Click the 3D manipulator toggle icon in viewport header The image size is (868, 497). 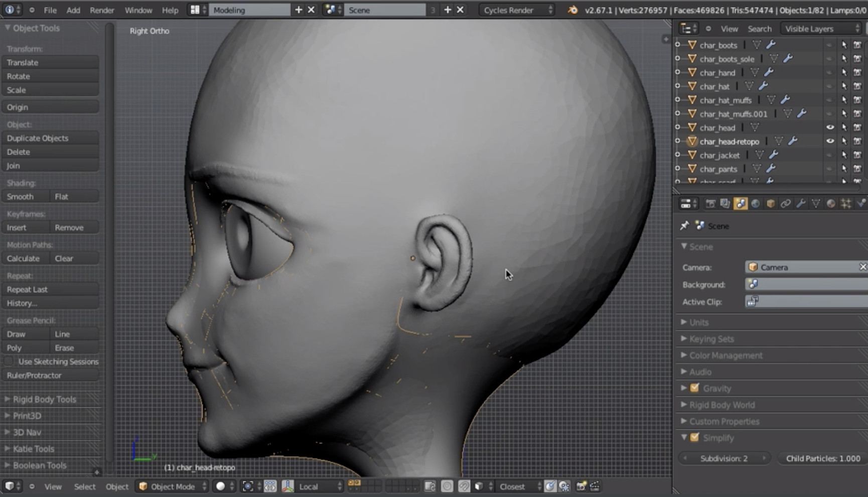tap(287, 486)
